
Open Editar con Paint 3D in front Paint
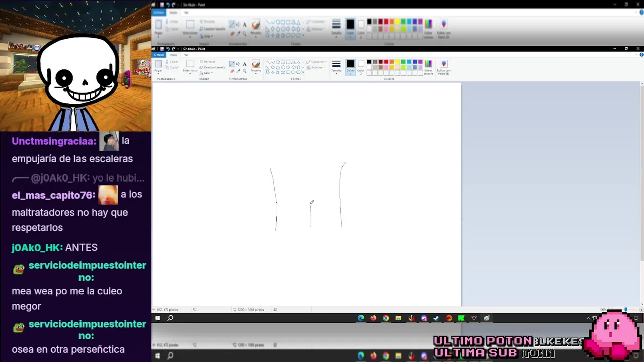(444, 67)
